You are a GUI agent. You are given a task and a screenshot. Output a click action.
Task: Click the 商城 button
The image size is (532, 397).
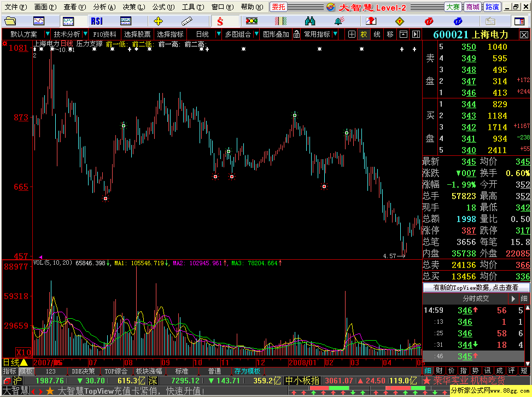point(472,7)
